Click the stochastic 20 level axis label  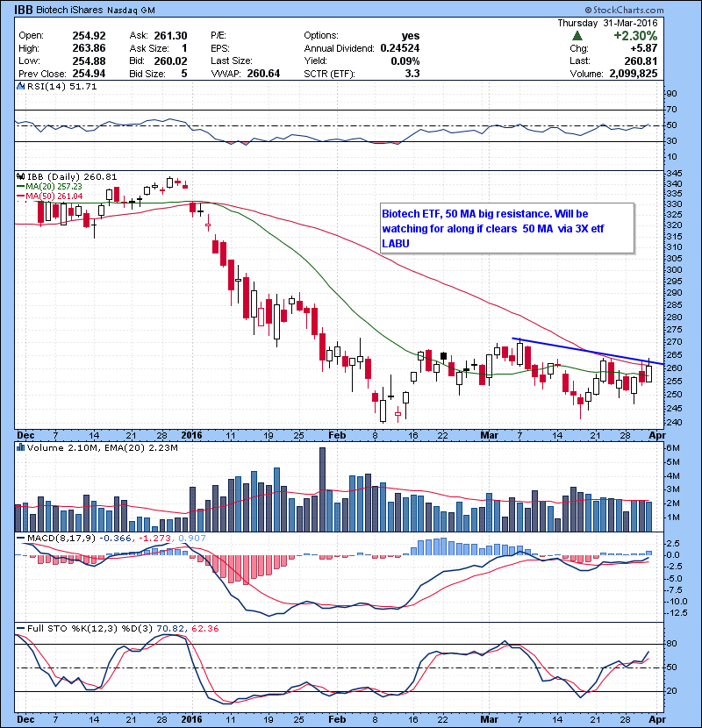[672, 691]
